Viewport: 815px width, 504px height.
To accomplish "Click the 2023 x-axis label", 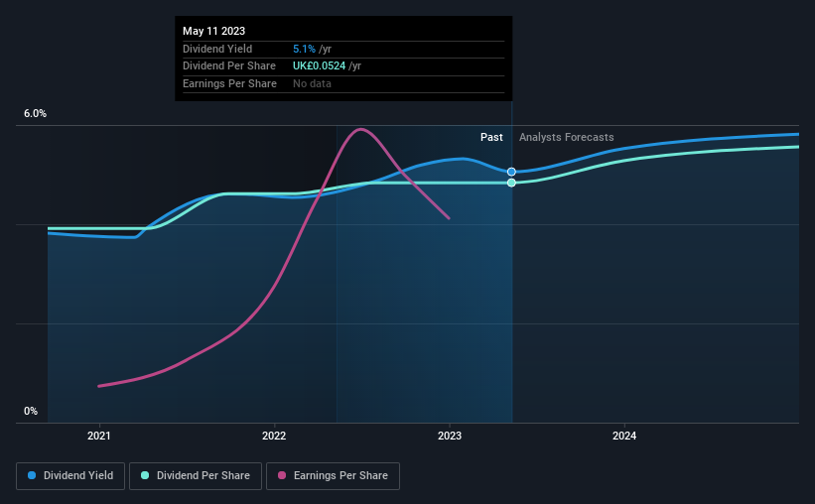I will (x=450, y=436).
